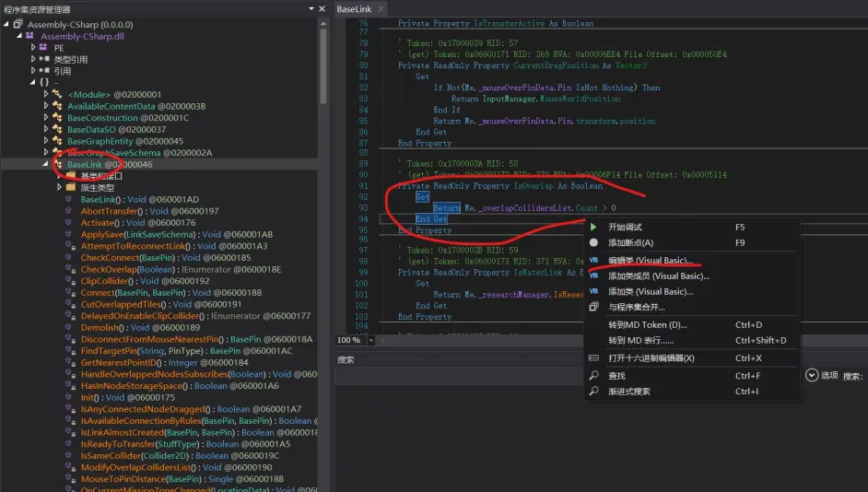
Task: Click the IsOverlap property name in code
Action: tap(534, 186)
